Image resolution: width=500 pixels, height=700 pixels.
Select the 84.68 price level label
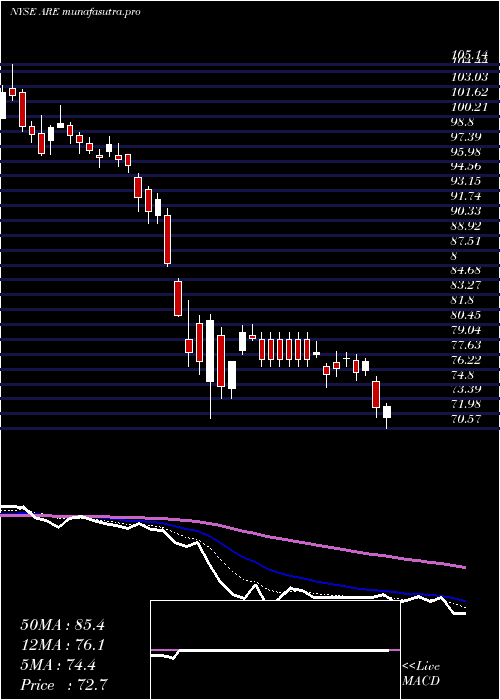pyautogui.click(x=466, y=271)
